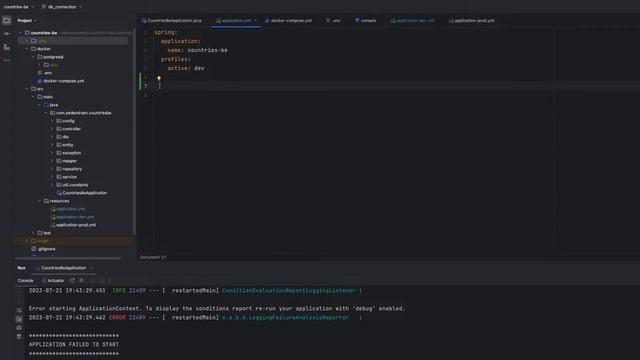Open the Structure tool window icon
Image resolution: width=640 pixels, height=360 pixels.
(7, 47)
